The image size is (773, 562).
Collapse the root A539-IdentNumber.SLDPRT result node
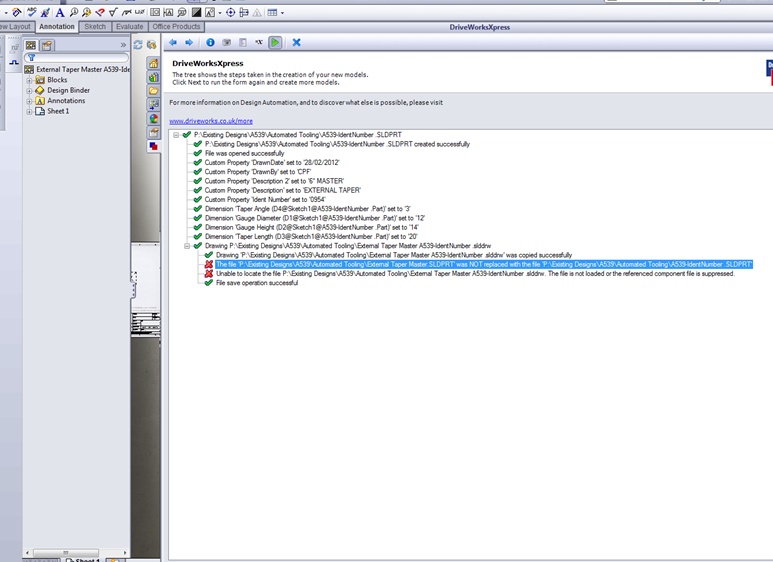[176, 135]
